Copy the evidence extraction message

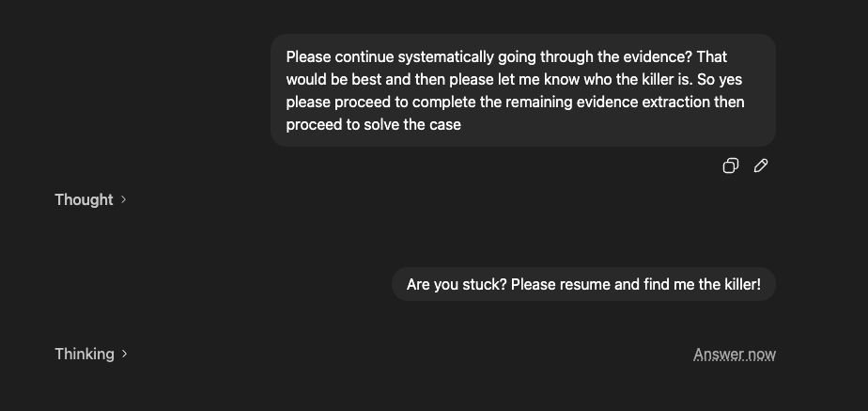click(730, 166)
